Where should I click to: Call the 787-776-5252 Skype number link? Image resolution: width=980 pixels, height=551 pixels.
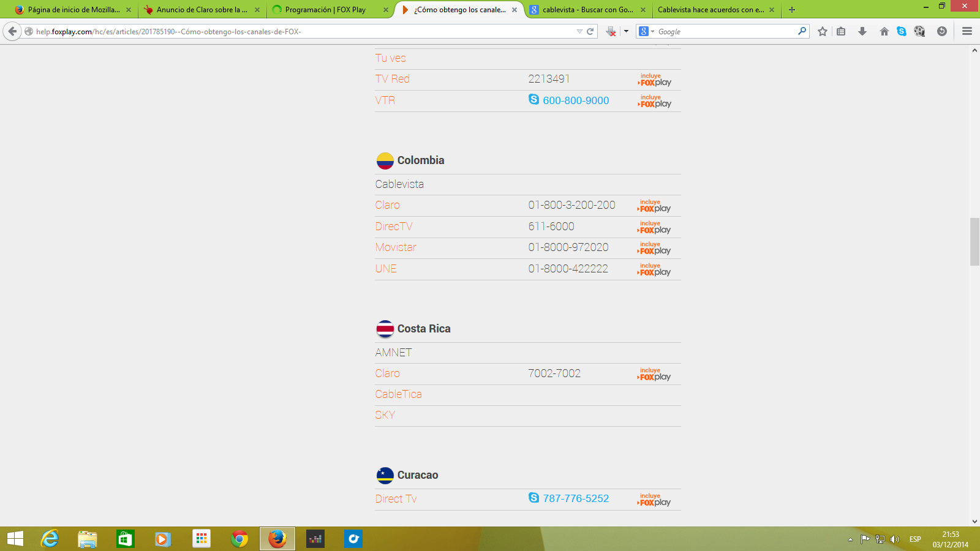[x=576, y=498]
